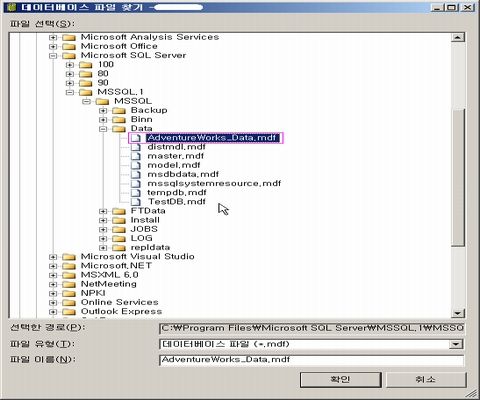
Task: Click the up arrow of tree scrollbar
Action: coord(458,37)
